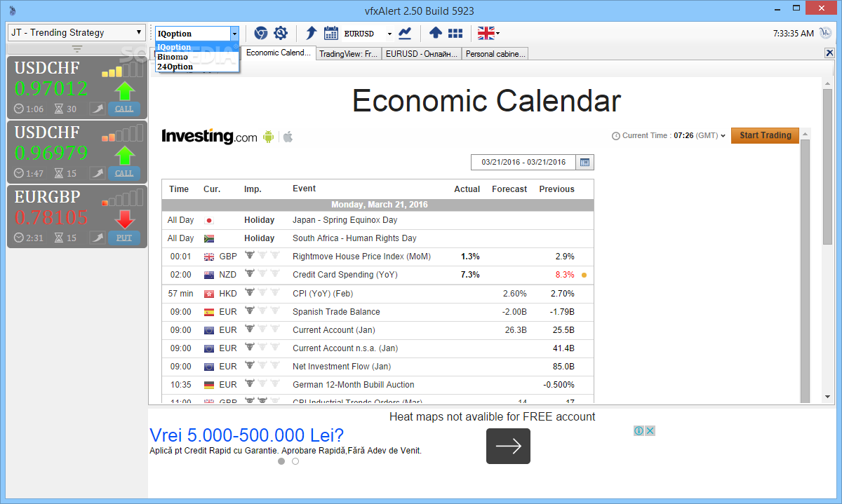
Task: Click the hourglass icon next to 30
Action: tap(59, 109)
